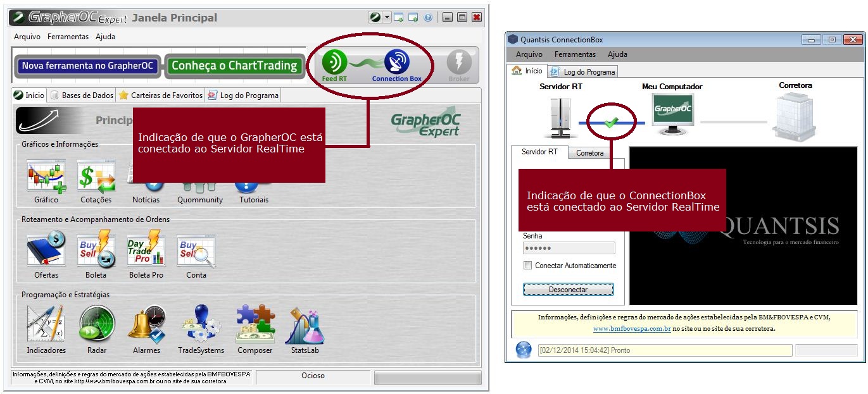Click the globe icon in ConnectionBox status bar

pos(524,350)
